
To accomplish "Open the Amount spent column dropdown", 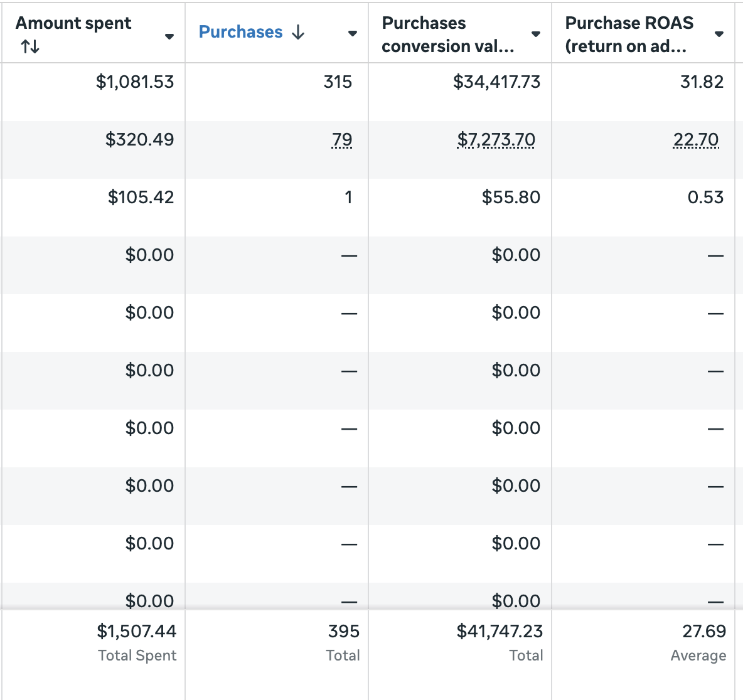I will click(169, 36).
